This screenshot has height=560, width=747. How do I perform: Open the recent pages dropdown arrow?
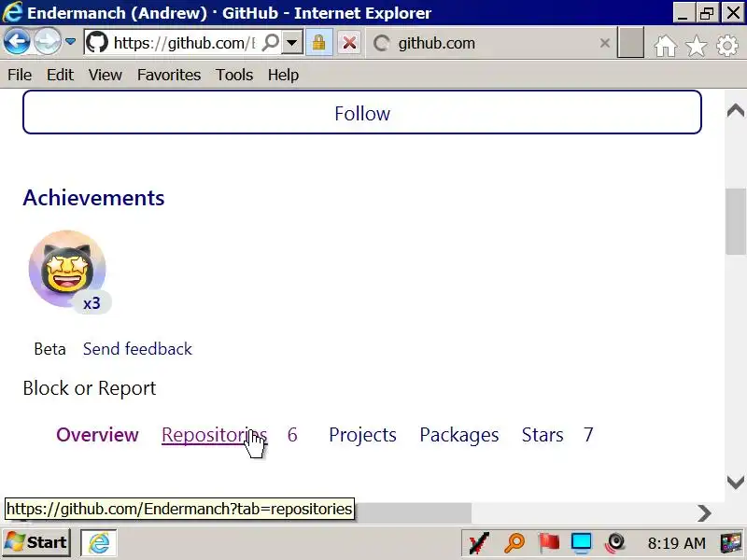point(71,42)
